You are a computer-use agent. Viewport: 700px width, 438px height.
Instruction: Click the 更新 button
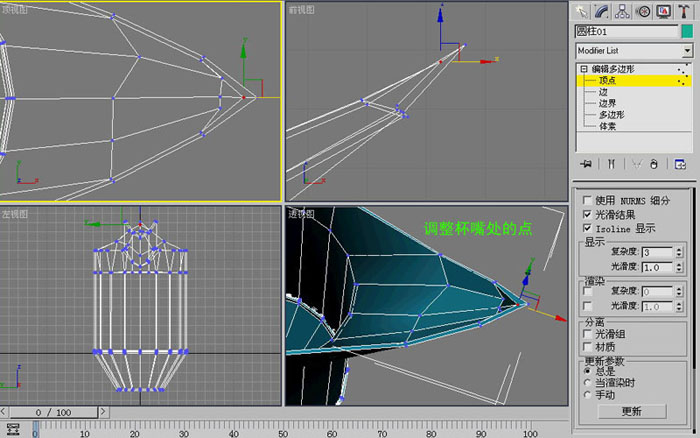point(632,411)
